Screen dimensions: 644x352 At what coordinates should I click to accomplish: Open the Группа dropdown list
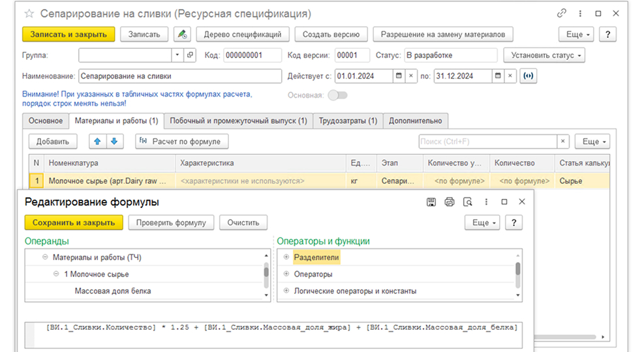pyautogui.click(x=177, y=55)
